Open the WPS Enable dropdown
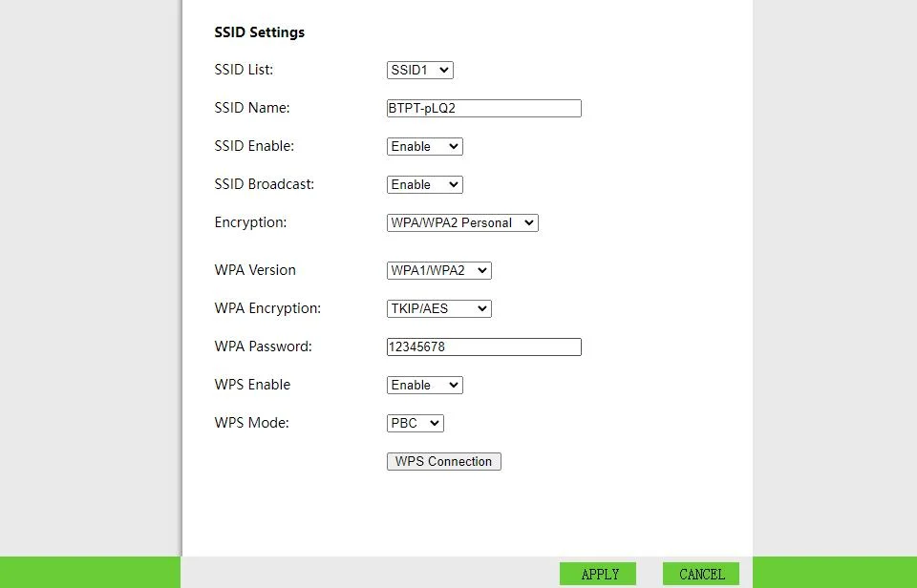The height and width of the screenshot is (588, 917). 424,385
